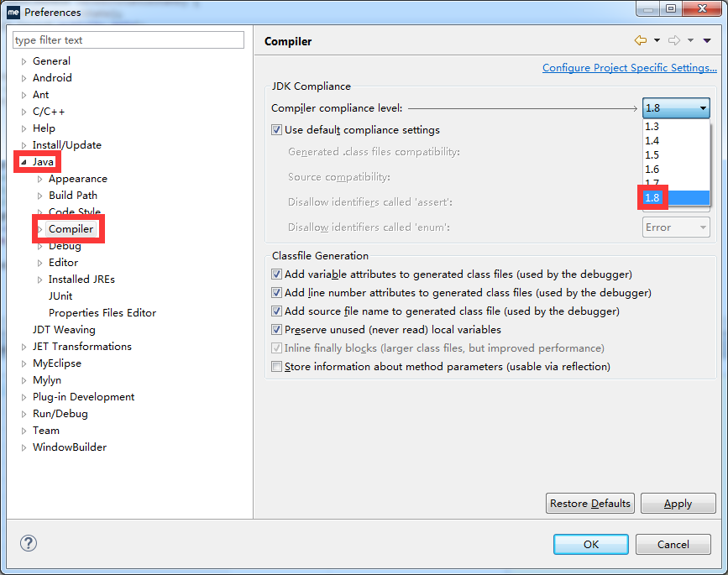Collapse the Java tree node

point(24,162)
